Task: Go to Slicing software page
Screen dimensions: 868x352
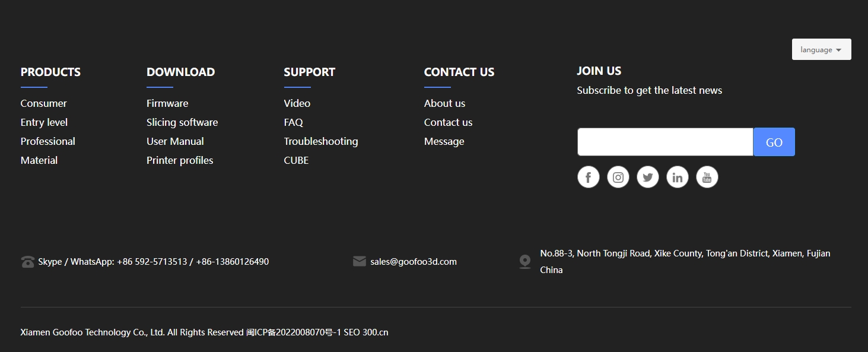Action: [x=182, y=122]
